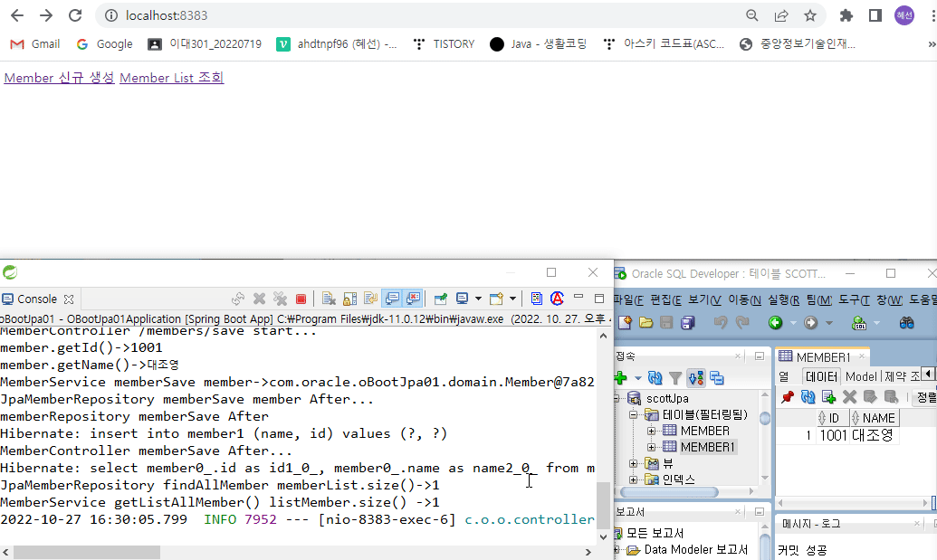Click Filter funnel icon in connections panel
Viewport: 937px width, 560px height.
point(675,378)
